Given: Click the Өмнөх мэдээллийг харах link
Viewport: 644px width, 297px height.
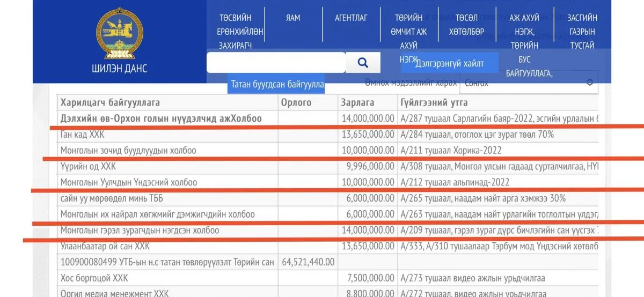Looking at the screenshot, I should point(411,83).
